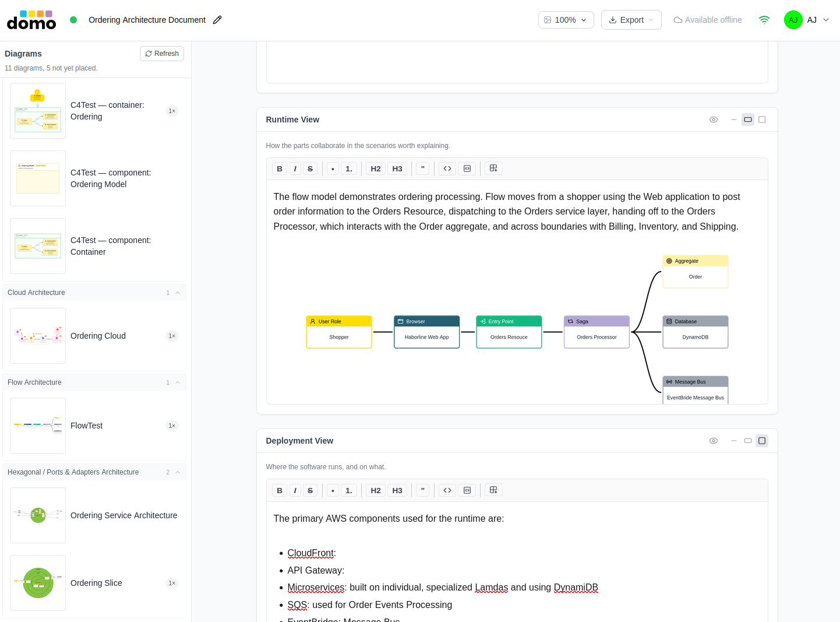Select Ordering Service Architecture thumbnail
The height and width of the screenshot is (622, 840).
(38, 515)
